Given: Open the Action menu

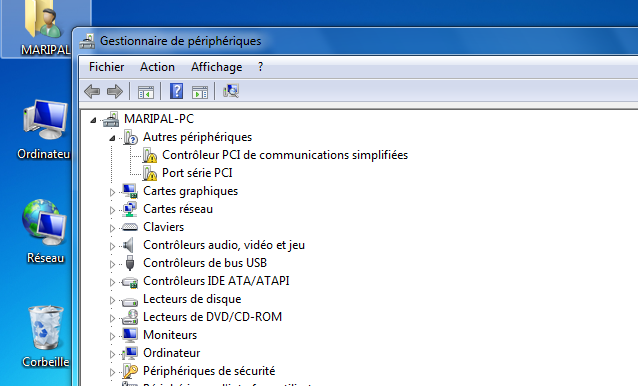Looking at the screenshot, I should point(157,67).
